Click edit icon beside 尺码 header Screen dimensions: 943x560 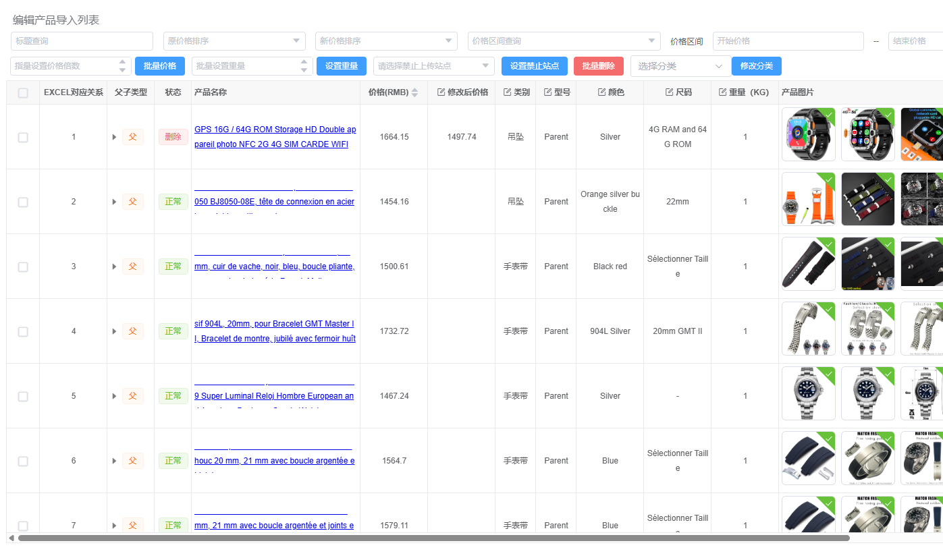point(669,92)
